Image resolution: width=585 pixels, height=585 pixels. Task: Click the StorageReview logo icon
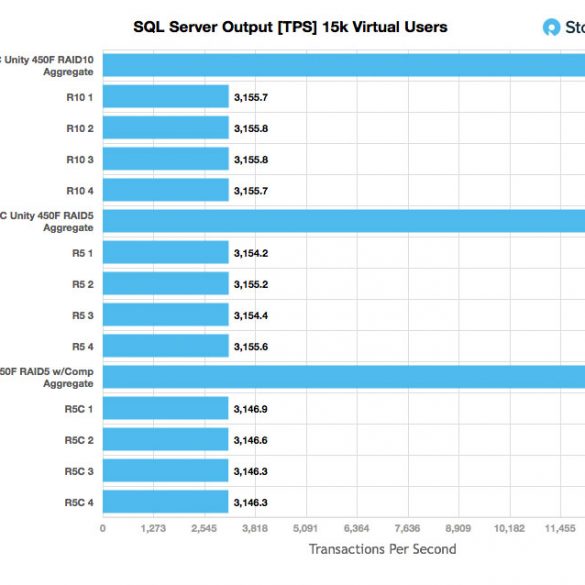[x=551, y=27]
